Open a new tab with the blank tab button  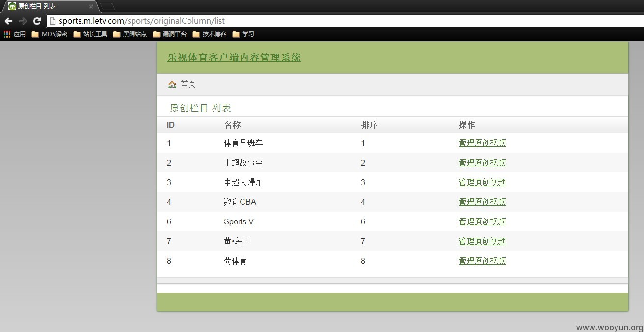107,6
